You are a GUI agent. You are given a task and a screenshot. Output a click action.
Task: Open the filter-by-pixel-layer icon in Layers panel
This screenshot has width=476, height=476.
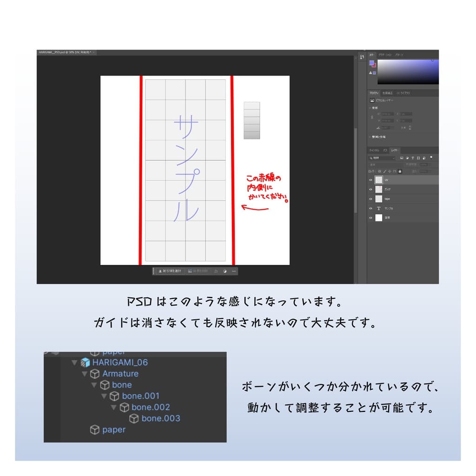point(402,158)
